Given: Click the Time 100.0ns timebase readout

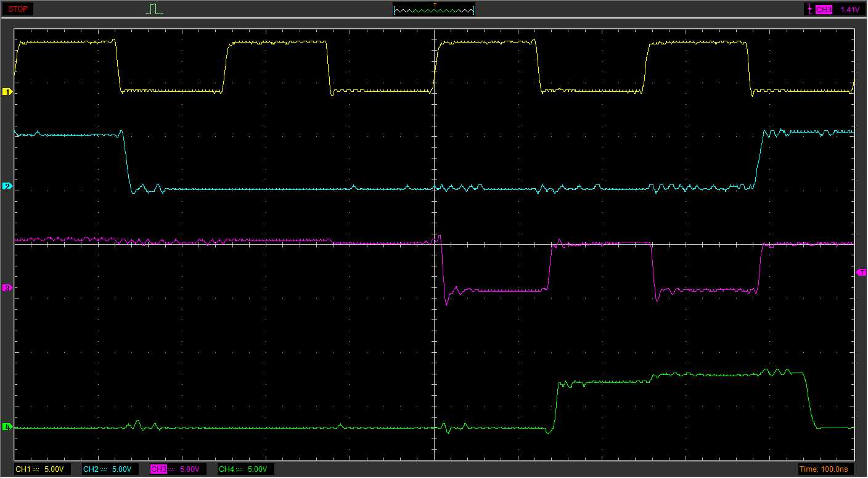Looking at the screenshot, I should point(823,469).
